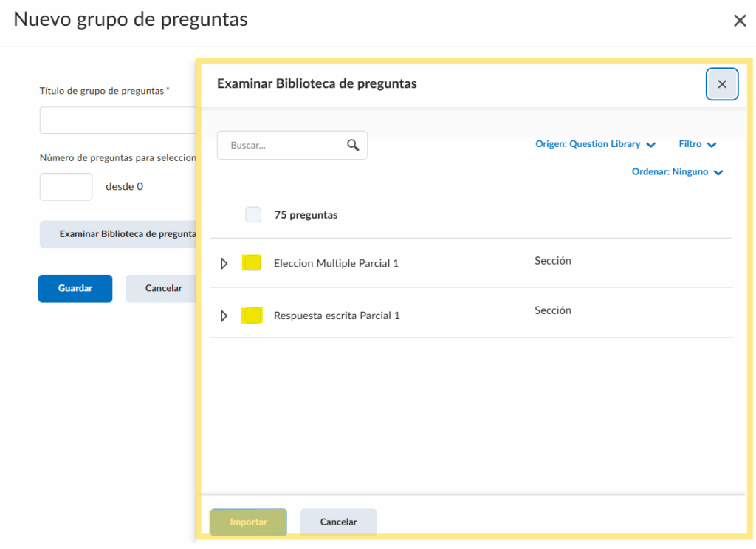Image resolution: width=756 pixels, height=549 pixels.
Task: Open the Ordenar: Ninguno dropdown
Action: 677,171
